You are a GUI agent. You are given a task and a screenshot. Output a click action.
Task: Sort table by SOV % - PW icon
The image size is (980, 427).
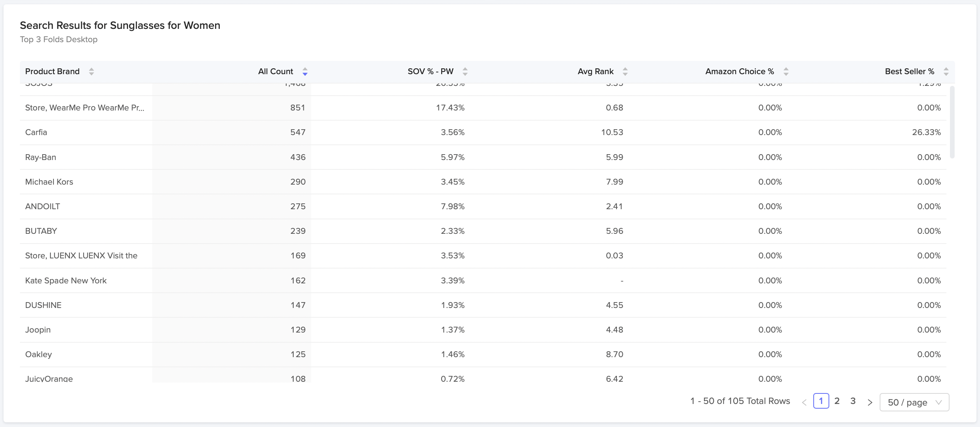[465, 71]
